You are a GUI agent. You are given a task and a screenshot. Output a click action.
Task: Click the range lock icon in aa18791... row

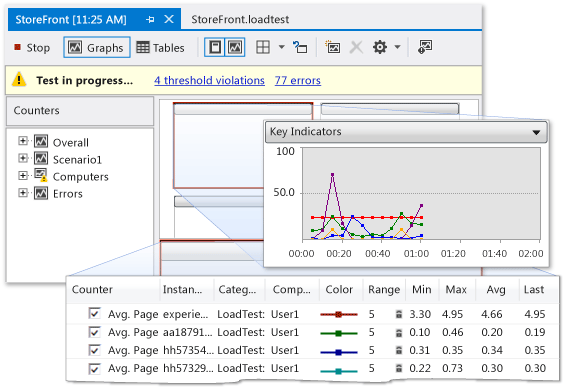point(399,333)
